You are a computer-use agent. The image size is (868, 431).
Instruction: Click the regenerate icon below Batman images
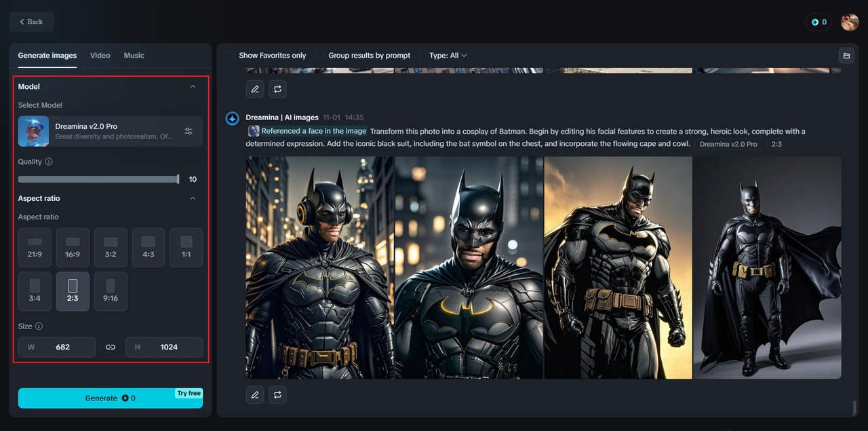point(277,394)
